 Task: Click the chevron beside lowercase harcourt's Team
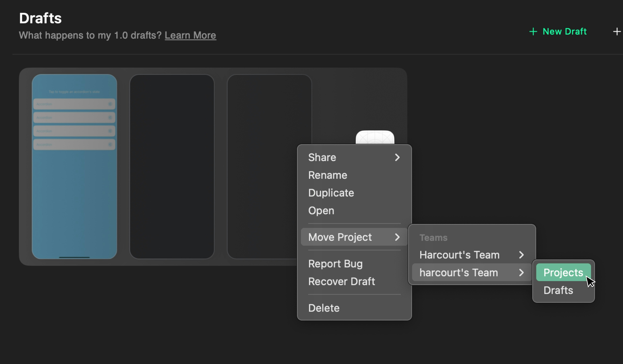coord(521,272)
